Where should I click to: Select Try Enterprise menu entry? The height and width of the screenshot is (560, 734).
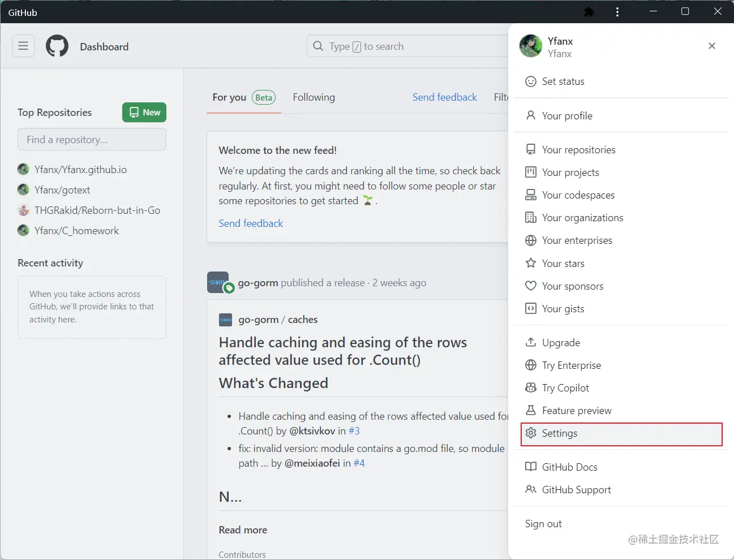(x=621, y=365)
